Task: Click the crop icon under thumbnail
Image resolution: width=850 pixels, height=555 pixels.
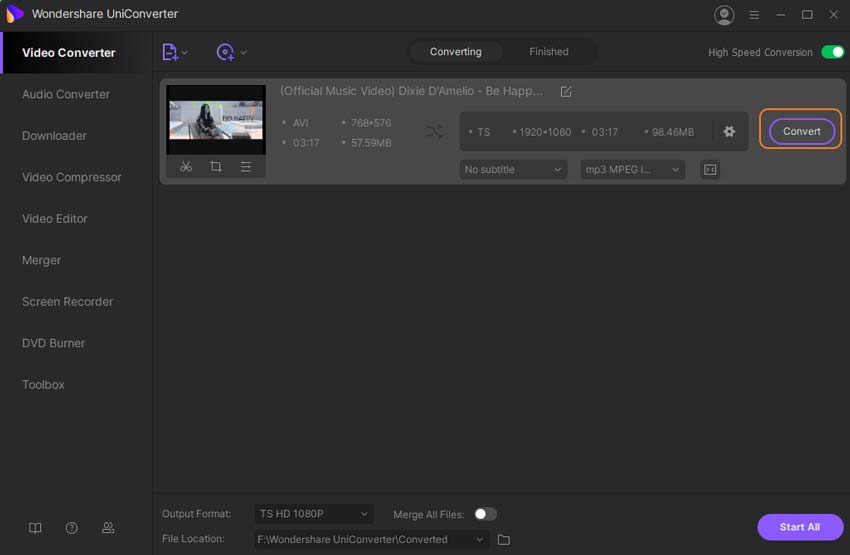Action: pyautogui.click(x=216, y=166)
